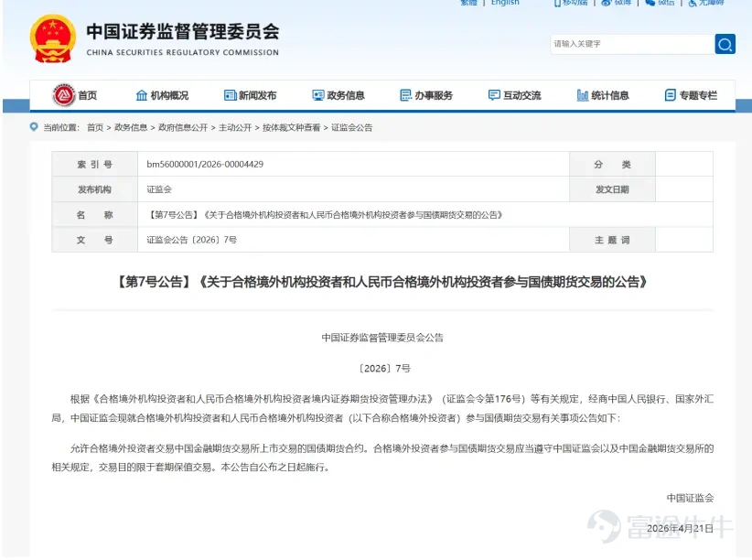Click the 政务信息 monitor icon
This screenshot has width=752, height=560.
coord(318,95)
